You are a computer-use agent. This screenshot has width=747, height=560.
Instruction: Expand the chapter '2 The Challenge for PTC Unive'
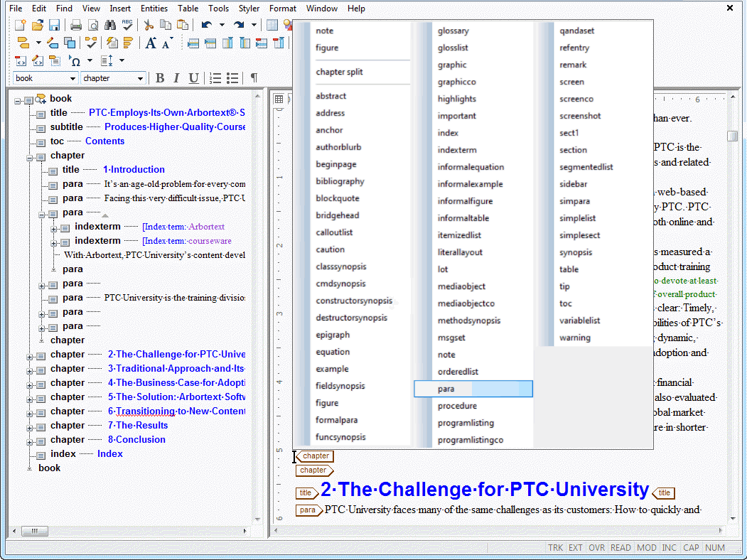click(x=30, y=357)
